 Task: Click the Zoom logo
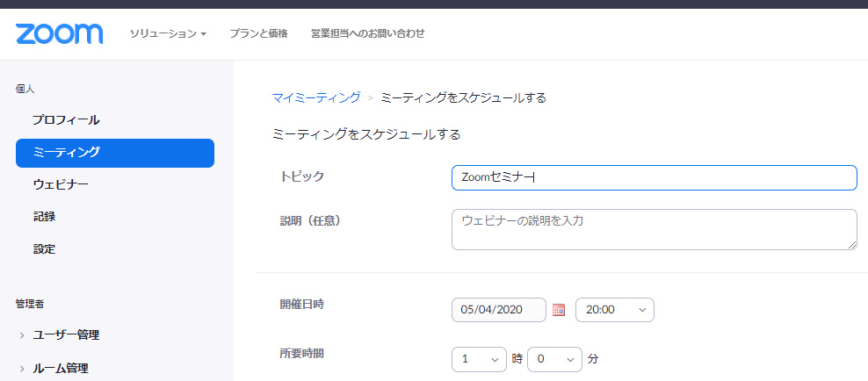coord(59,33)
